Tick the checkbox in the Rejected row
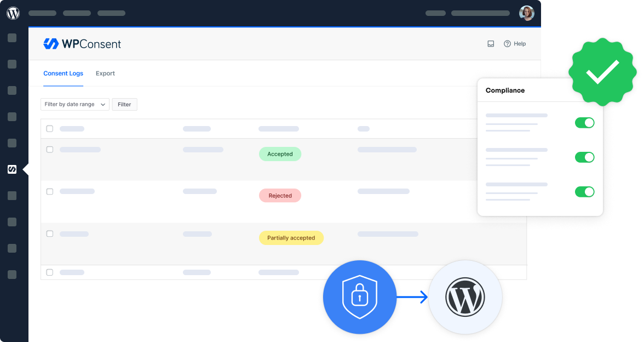644x342 pixels. pos(50,192)
